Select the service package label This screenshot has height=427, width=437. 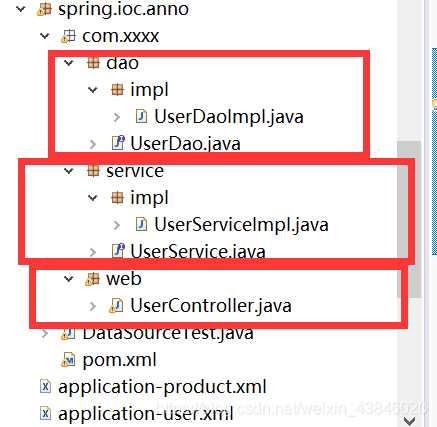tap(135, 171)
